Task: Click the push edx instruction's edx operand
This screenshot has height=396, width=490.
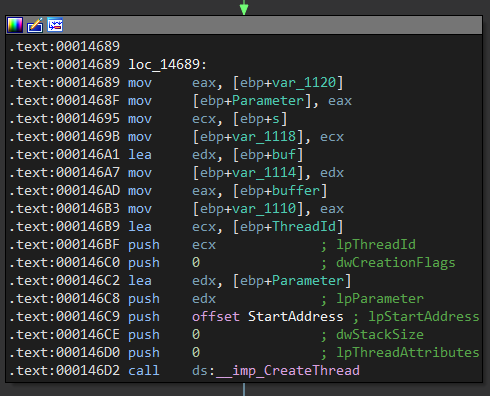Action: (x=204, y=298)
